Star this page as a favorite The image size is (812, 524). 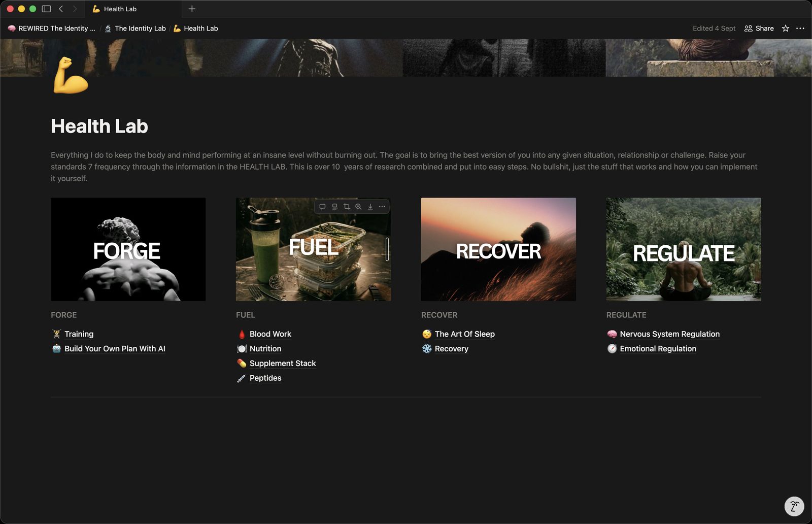tap(786, 28)
